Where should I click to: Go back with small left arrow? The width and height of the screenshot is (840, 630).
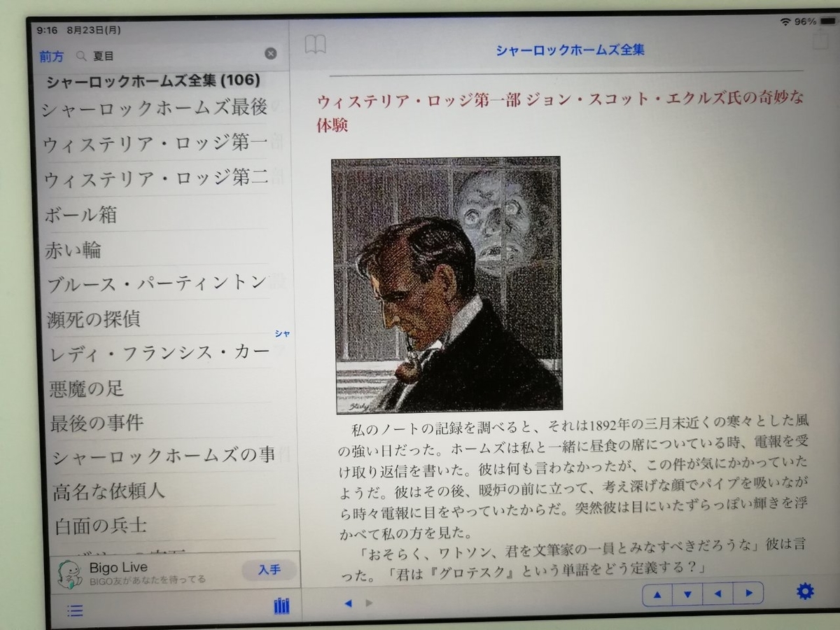pos(348,603)
